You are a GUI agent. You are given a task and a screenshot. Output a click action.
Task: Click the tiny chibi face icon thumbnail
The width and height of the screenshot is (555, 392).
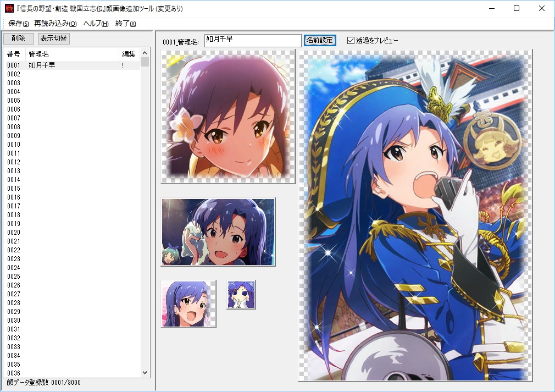241,295
